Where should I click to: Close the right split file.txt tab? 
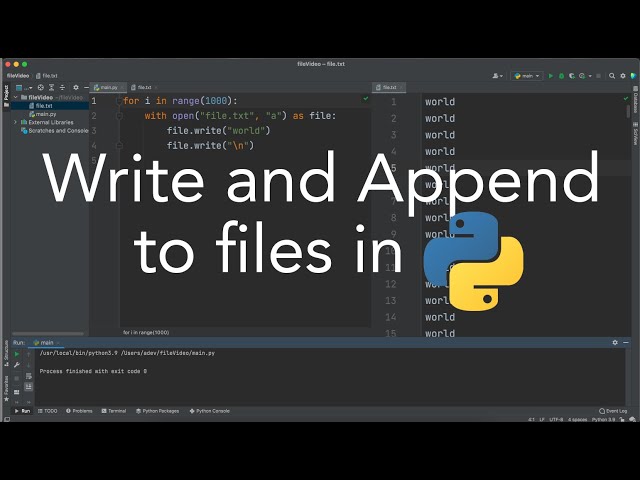(x=401, y=88)
